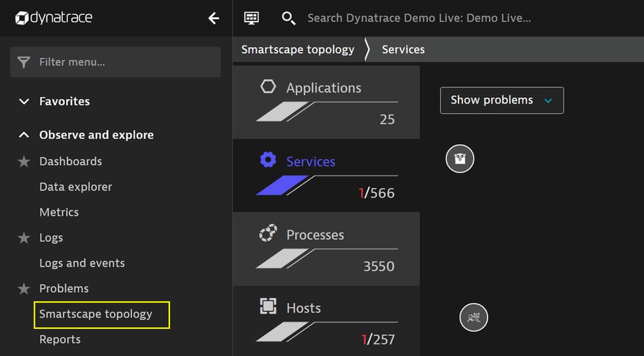Open Dashboards from the menu
The width and height of the screenshot is (644, 356).
pyautogui.click(x=71, y=162)
